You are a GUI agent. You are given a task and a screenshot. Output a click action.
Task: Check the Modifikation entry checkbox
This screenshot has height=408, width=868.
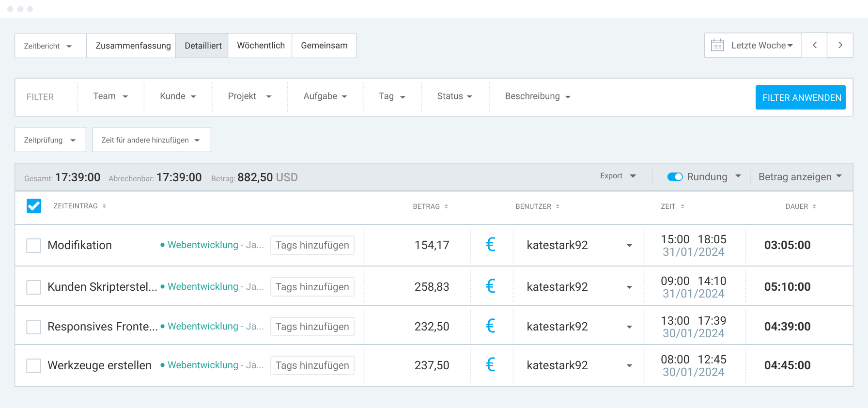coord(34,245)
